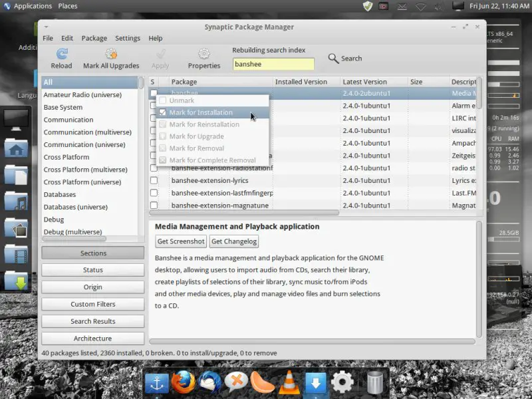
Task: Open the downloads folder in left dock
Action: tap(16, 281)
